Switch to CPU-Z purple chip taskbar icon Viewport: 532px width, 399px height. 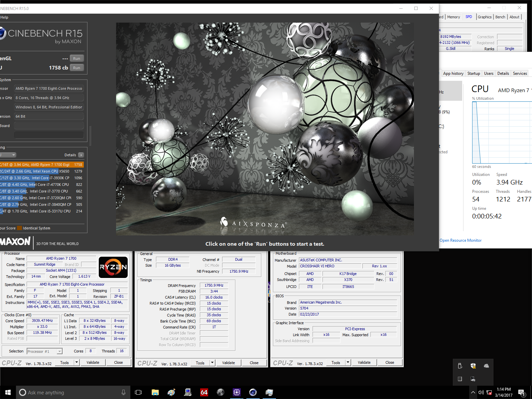tap(237, 392)
